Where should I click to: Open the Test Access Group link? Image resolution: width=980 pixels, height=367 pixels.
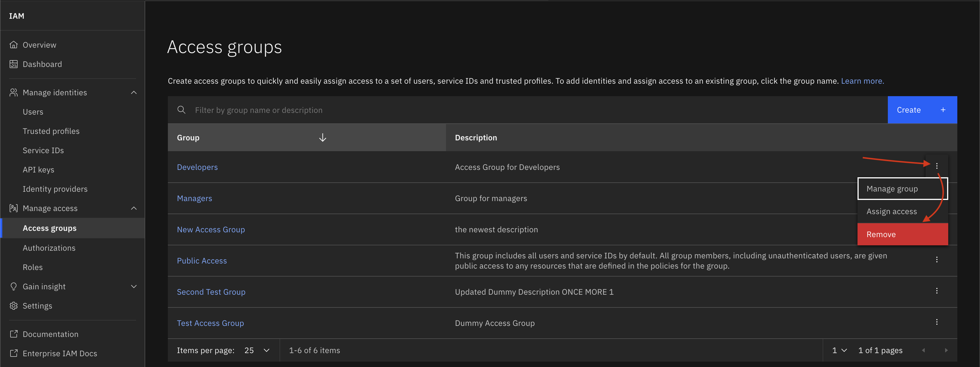(x=210, y=323)
